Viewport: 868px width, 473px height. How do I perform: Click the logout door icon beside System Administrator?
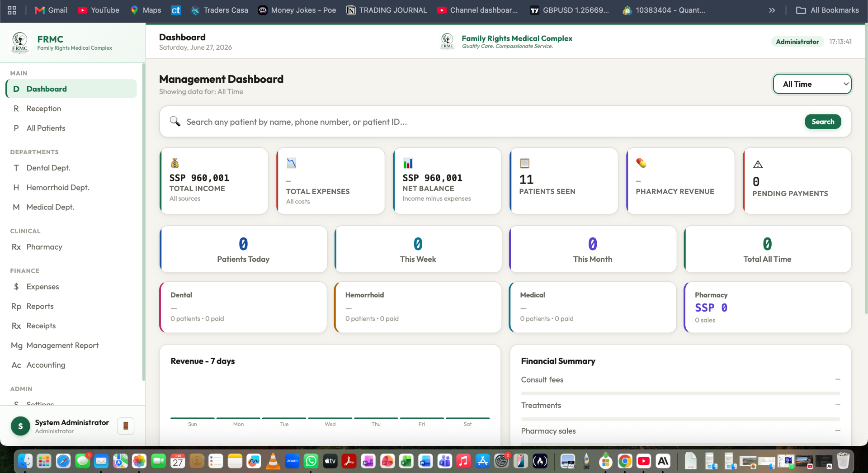coord(126,426)
